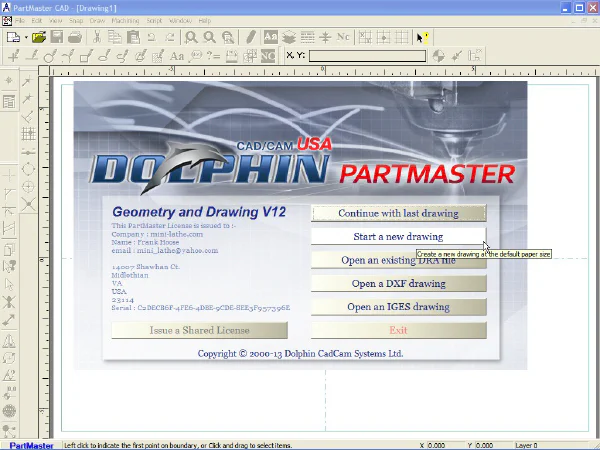This screenshot has width=600, height=450.
Task: Click the layers stack toolbar icon
Action: (289, 37)
